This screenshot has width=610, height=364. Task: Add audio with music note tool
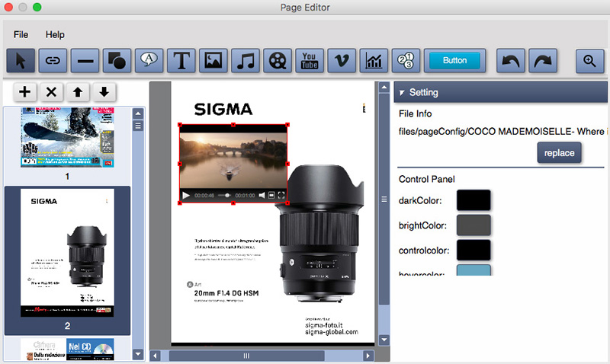click(x=245, y=61)
